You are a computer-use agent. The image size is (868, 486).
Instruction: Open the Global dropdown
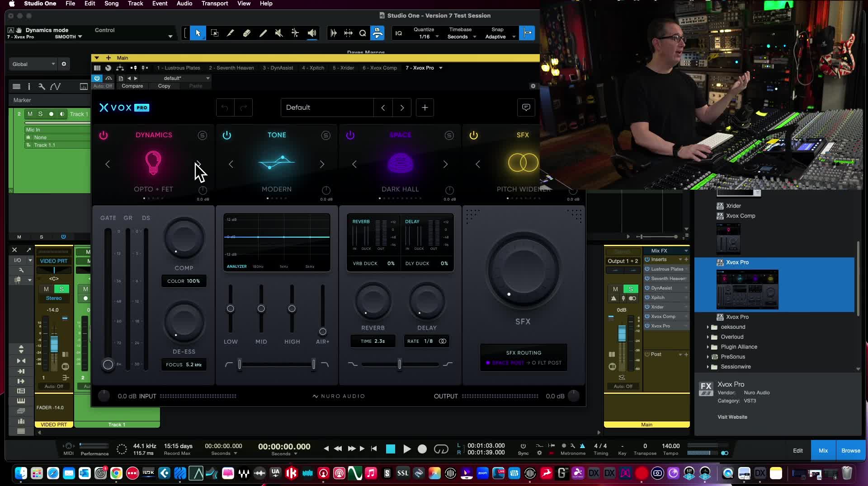33,64
